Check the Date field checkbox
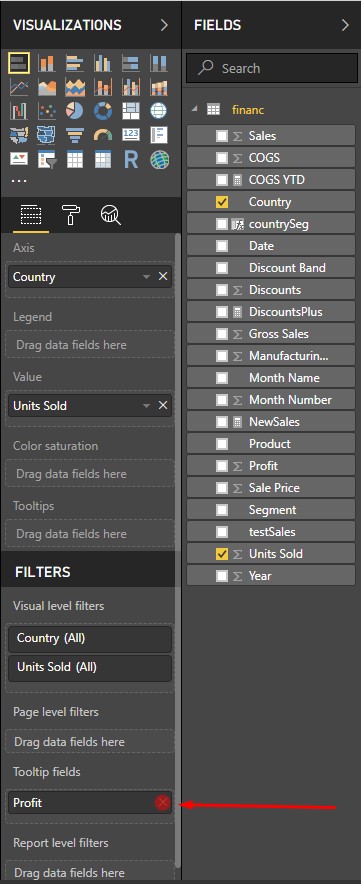 coord(222,246)
